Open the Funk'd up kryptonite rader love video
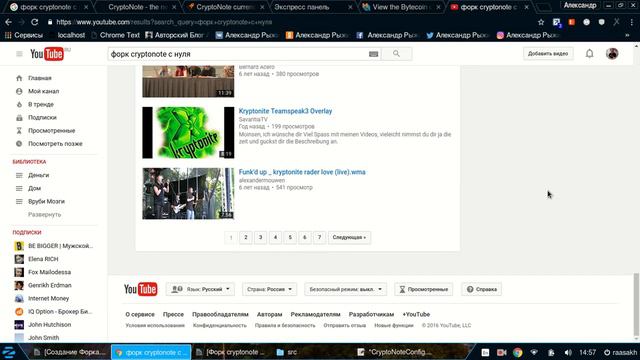 [x=302, y=172]
